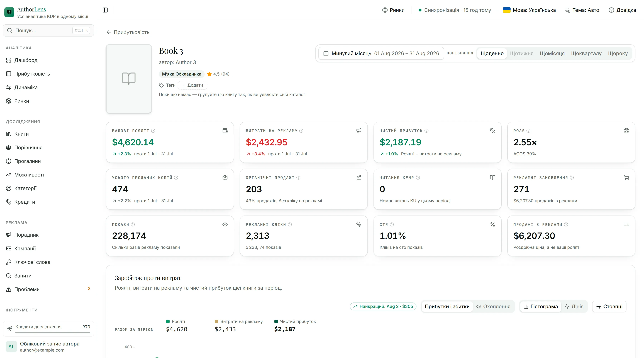Open the Ринки selector in top bar
The image size is (644, 358).
(x=393, y=10)
